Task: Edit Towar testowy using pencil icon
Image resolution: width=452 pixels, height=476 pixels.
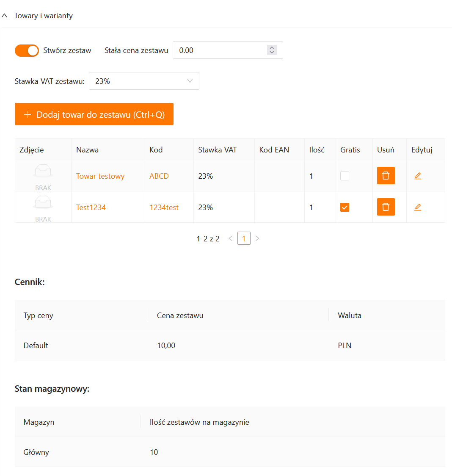Action: pyautogui.click(x=418, y=176)
